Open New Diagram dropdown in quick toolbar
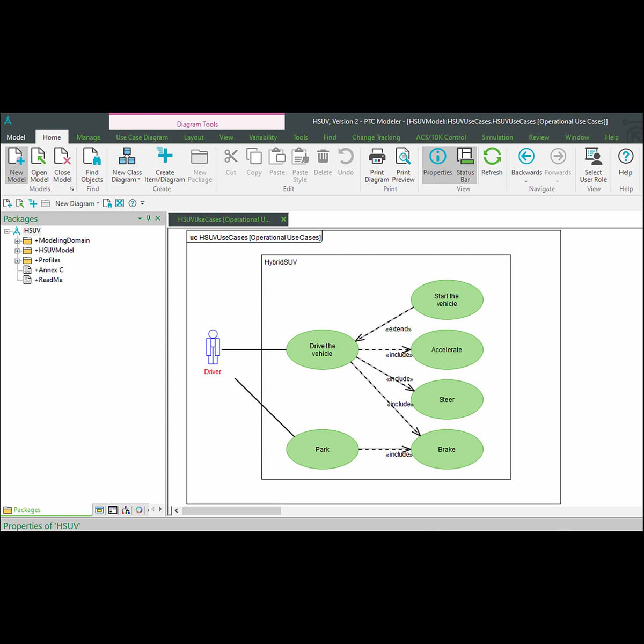The image size is (644, 644). tap(77, 203)
